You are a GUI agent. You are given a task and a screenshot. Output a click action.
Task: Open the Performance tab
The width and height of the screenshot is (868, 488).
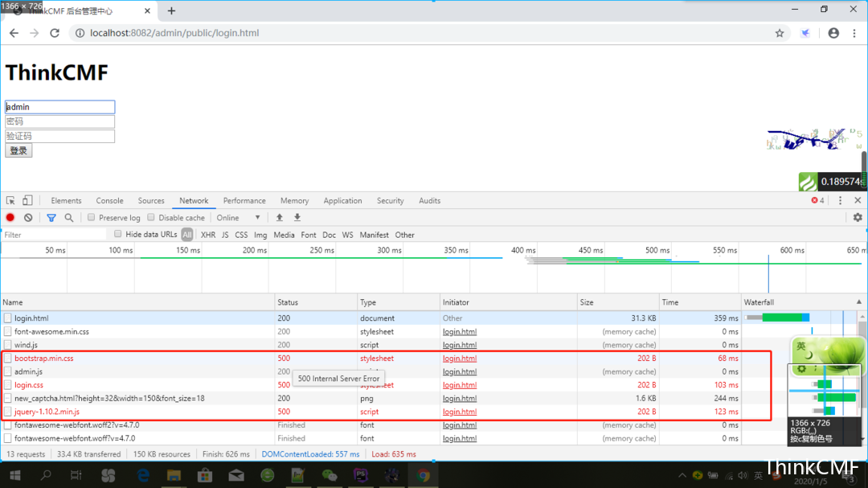point(244,200)
